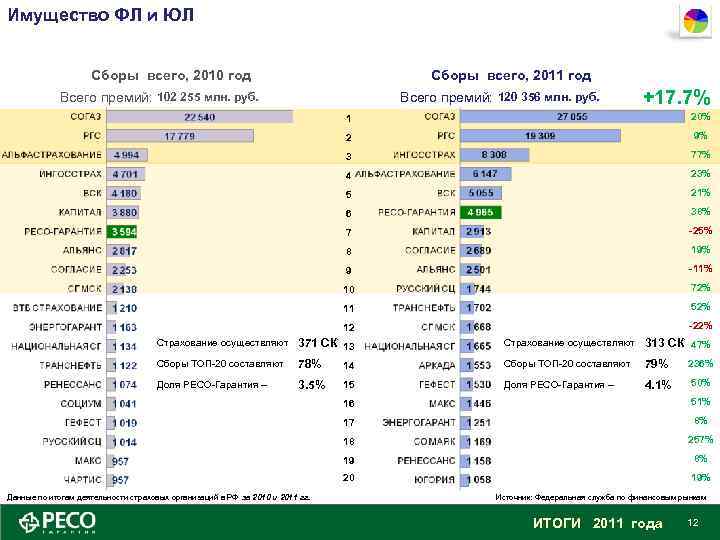Select the СГМСК value 1 668
The height and width of the screenshot is (540, 720).
(x=478, y=327)
